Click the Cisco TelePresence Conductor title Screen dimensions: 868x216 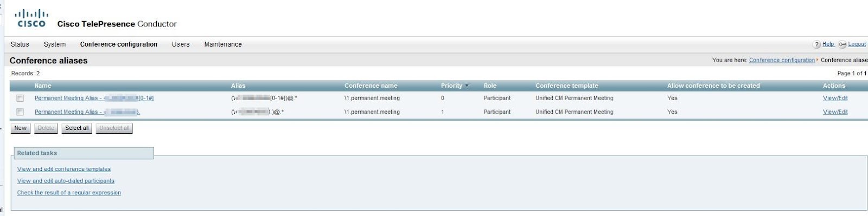(x=117, y=24)
